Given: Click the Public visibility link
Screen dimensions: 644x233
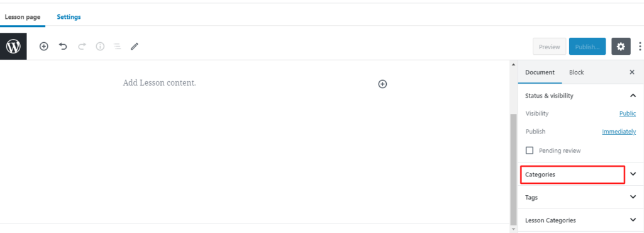Looking at the screenshot, I should pyautogui.click(x=628, y=113).
